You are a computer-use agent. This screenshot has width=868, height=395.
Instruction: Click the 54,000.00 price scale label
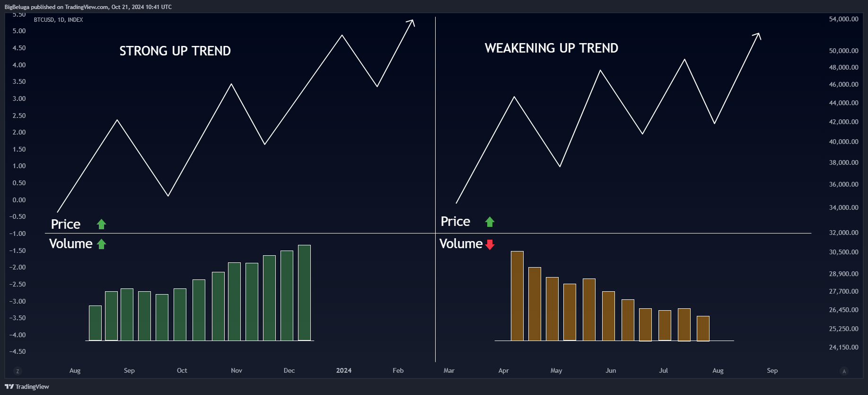(x=843, y=19)
